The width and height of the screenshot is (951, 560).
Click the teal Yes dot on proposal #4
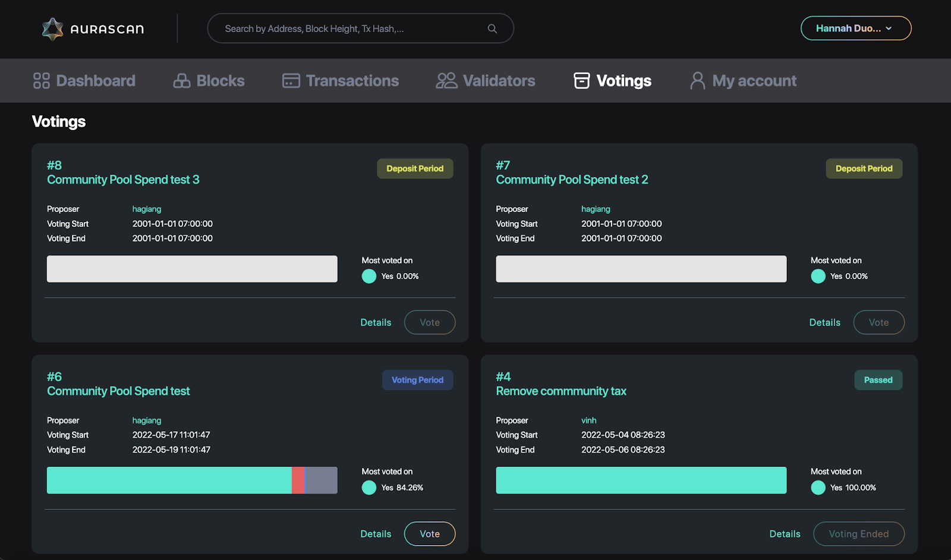[818, 488]
